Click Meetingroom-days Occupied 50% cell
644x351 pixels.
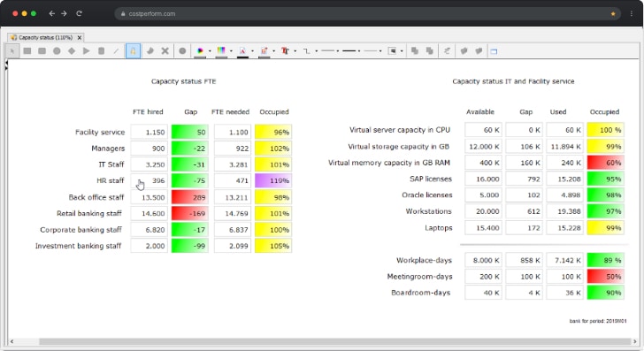tap(606, 277)
